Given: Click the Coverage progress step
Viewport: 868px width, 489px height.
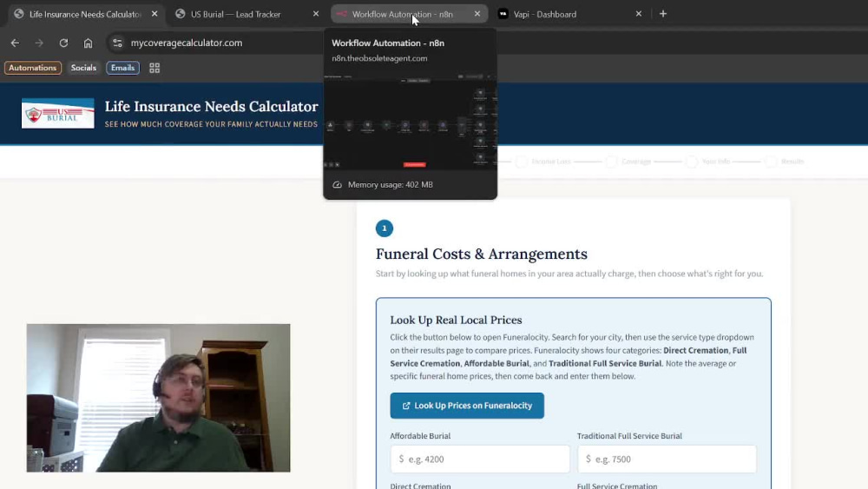Looking at the screenshot, I should click(628, 162).
